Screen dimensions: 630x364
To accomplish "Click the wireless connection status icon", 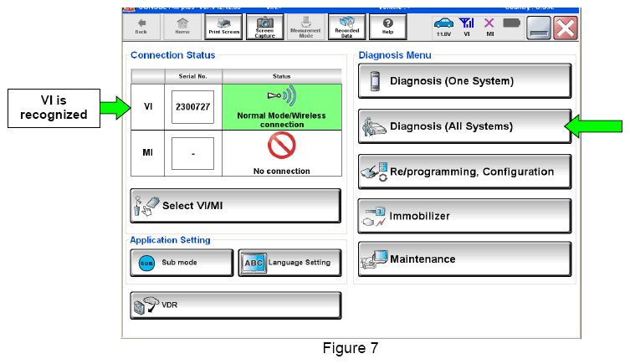I will coord(282,96).
